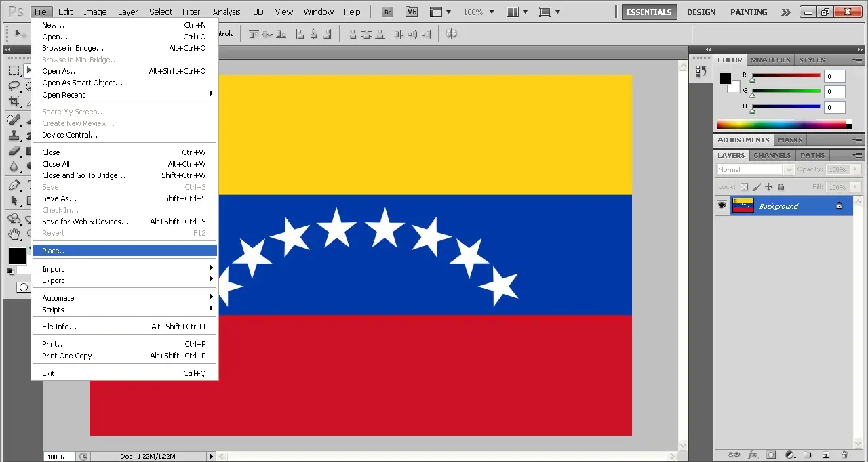Toggle Quick Mask mode button
The width and height of the screenshot is (868, 462).
pos(23,287)
